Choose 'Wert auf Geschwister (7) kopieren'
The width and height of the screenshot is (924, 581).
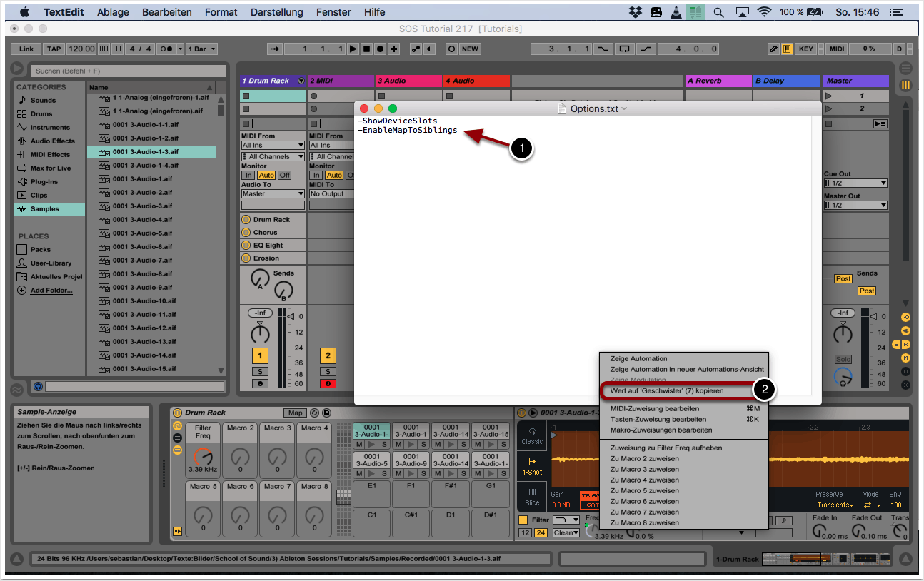click(666, 391)
